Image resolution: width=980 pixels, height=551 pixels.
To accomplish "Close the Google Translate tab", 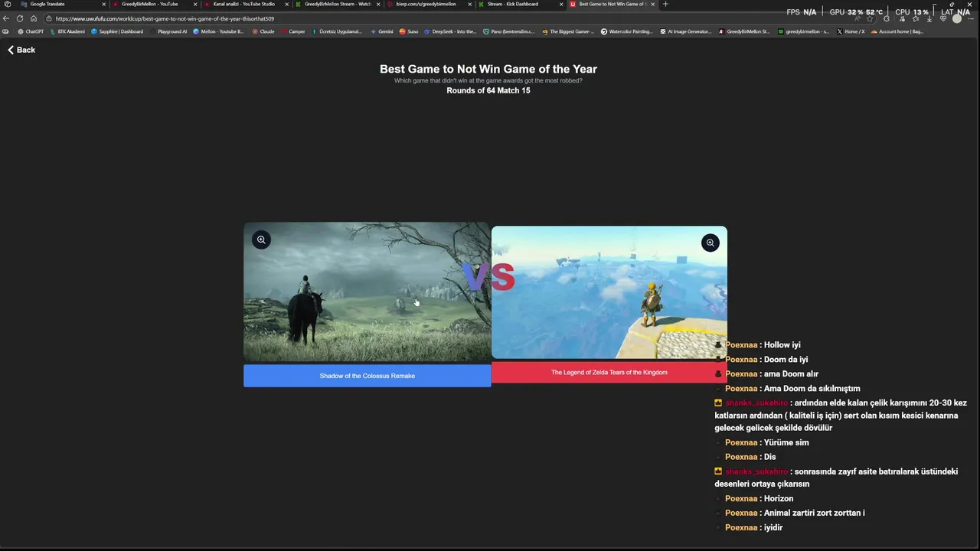I will [103, 4].
